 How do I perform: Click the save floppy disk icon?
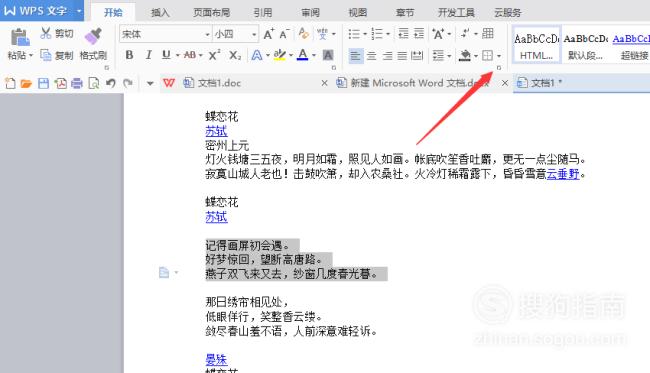43,83
